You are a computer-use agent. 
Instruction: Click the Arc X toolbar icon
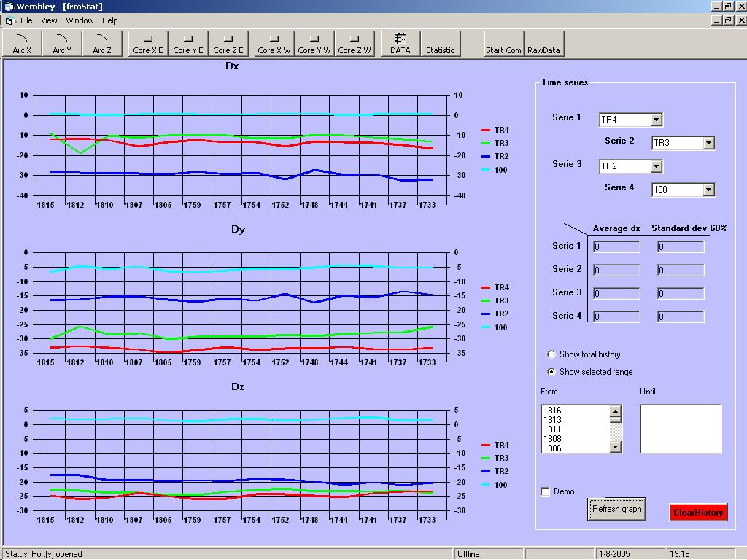(x=22, y=44)
